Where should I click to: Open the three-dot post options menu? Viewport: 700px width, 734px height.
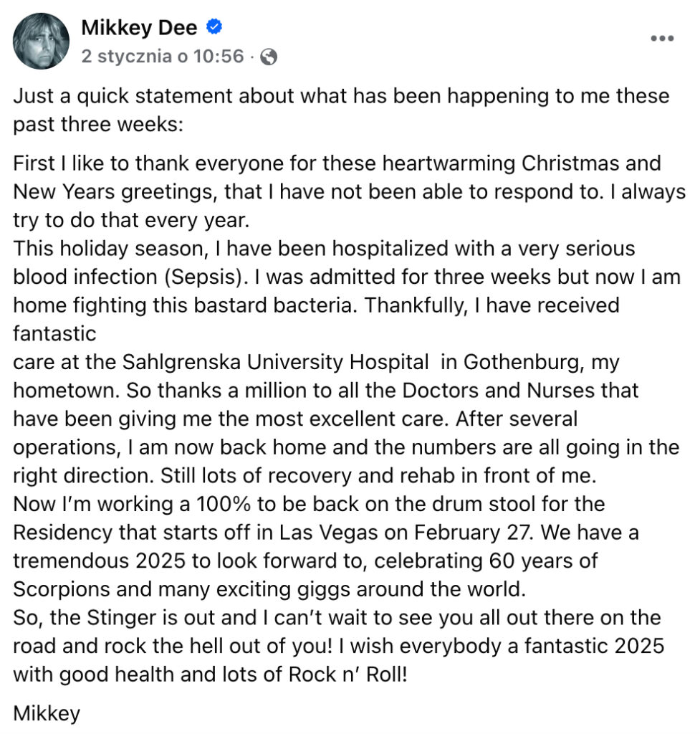coord(661,39)
